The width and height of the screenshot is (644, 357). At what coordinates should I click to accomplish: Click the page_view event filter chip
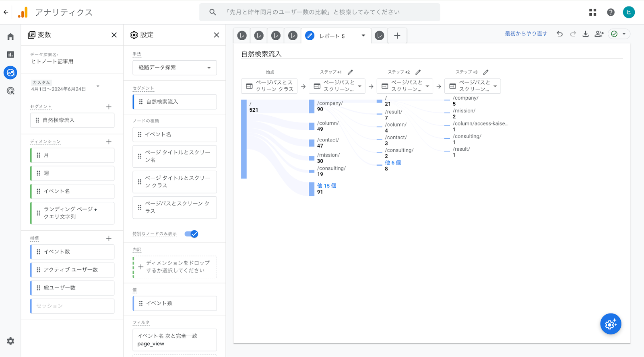(175, 340)
